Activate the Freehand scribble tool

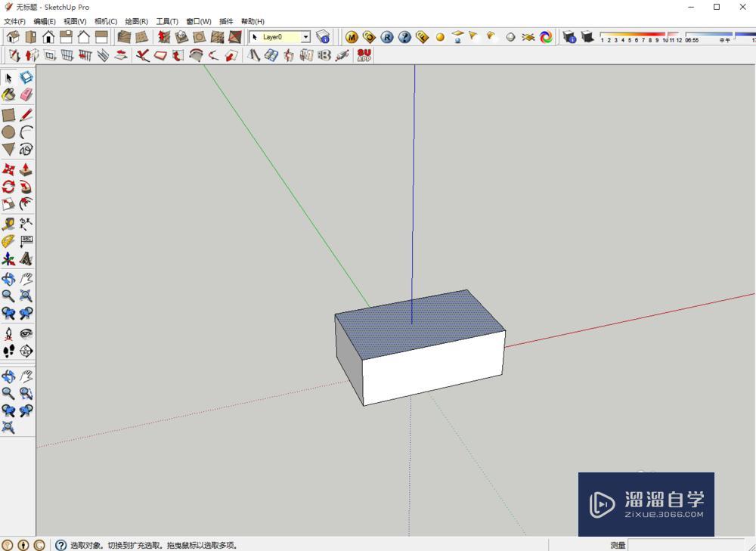point(26,150)
